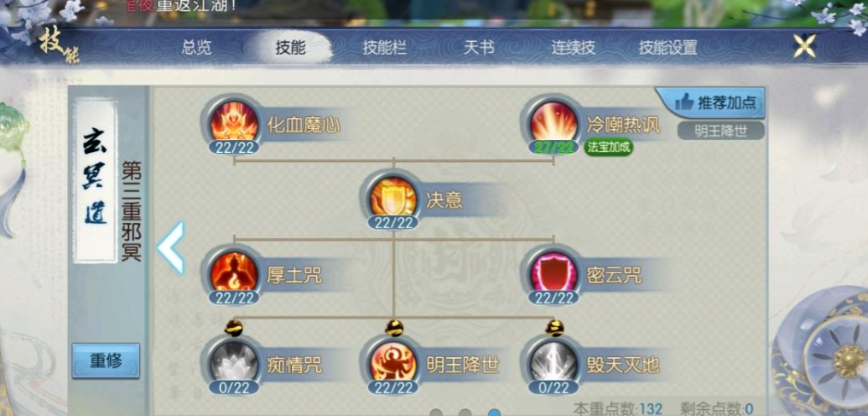868x416 pixels.
Task: Switch to the 连续技 tab
Action: (x=573, y=48)
